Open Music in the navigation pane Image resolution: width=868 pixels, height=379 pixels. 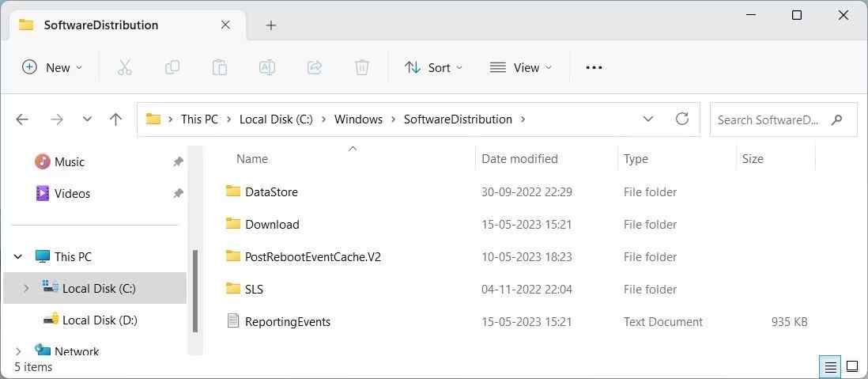click(70, 161)
